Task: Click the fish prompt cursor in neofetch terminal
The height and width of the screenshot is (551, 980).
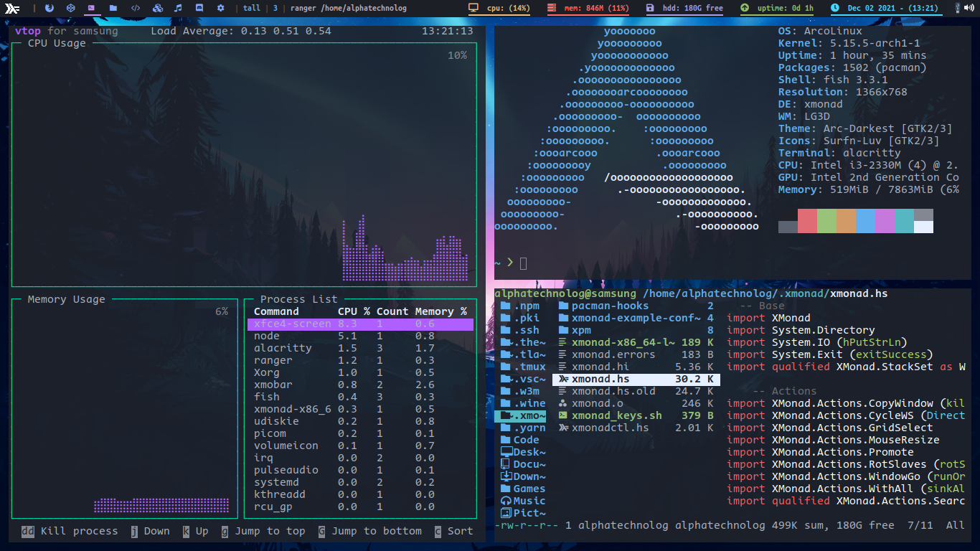Action: (x=523, y=263)
